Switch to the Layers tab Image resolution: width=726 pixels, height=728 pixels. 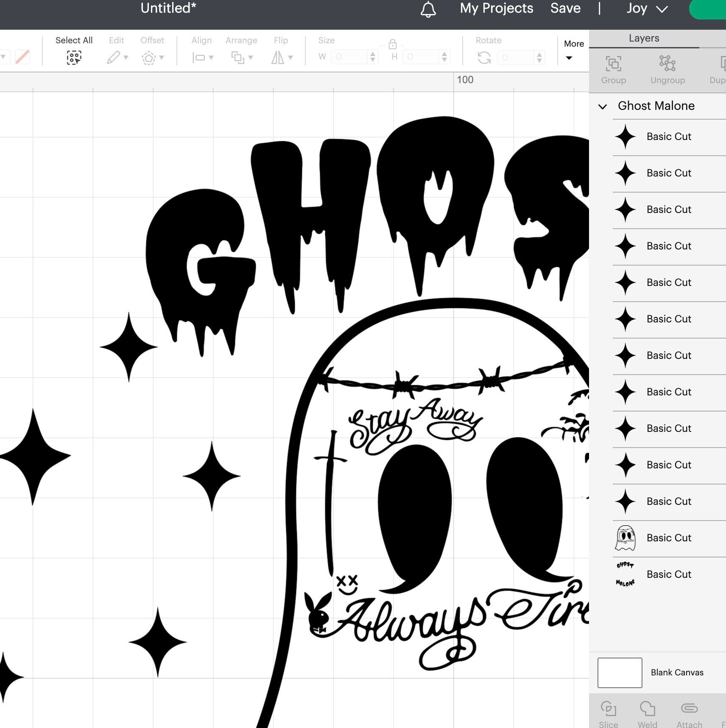644,38
